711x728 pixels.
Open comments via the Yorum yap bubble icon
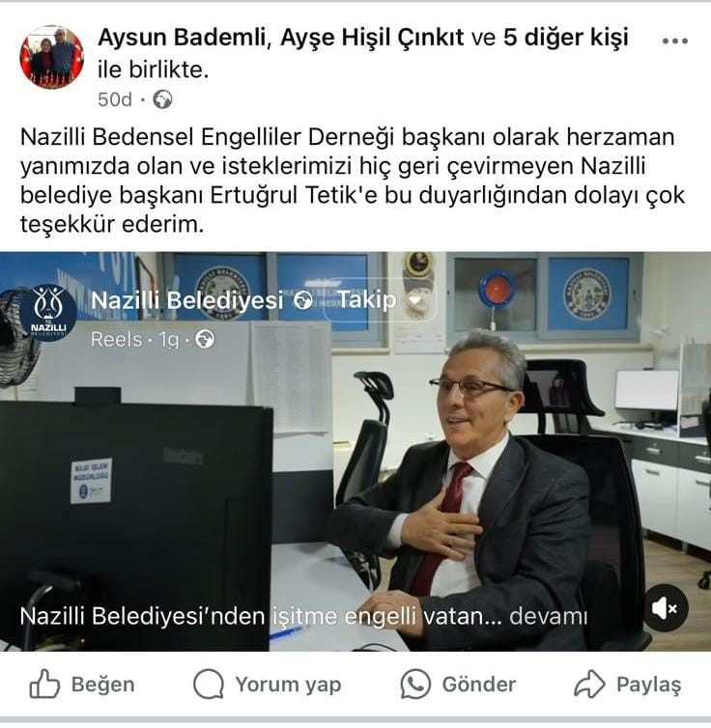click(x=209, y=684)
